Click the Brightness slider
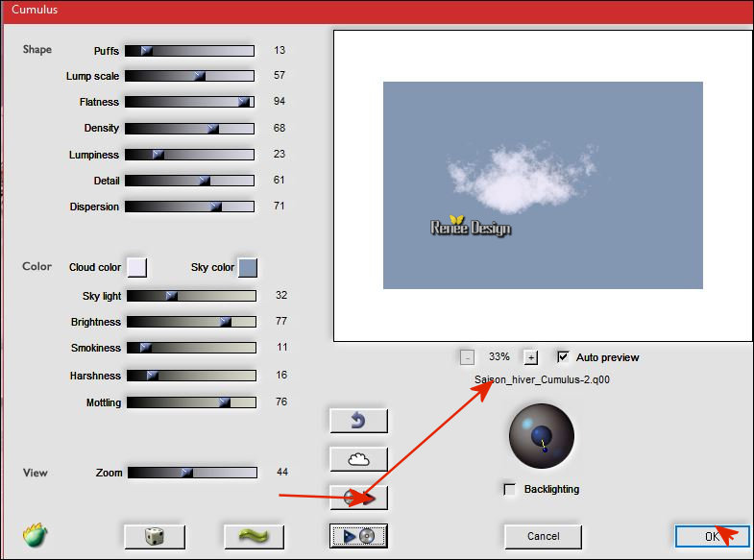Image resolution: width=754 pixels, height=560 pixels. 191,322
